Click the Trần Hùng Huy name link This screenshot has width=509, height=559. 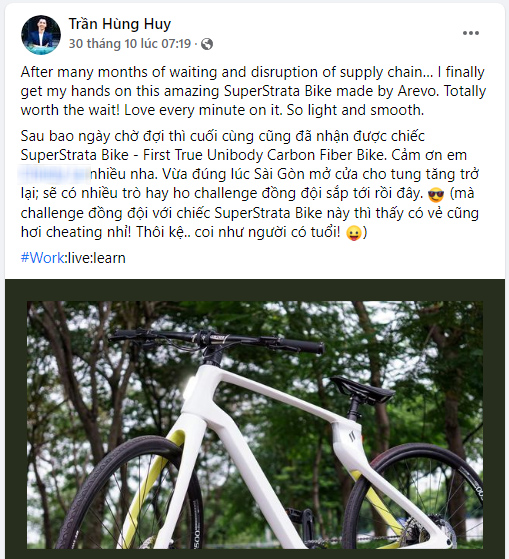120,24
